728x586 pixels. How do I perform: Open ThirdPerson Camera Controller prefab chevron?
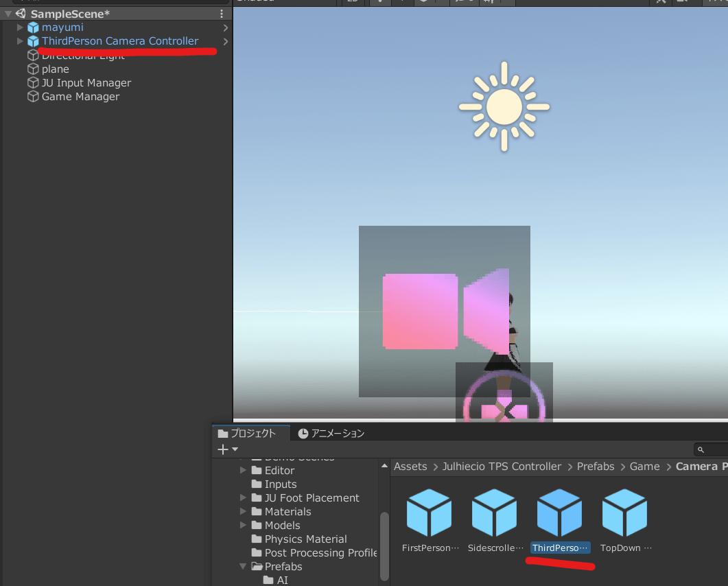coord(226,41)
